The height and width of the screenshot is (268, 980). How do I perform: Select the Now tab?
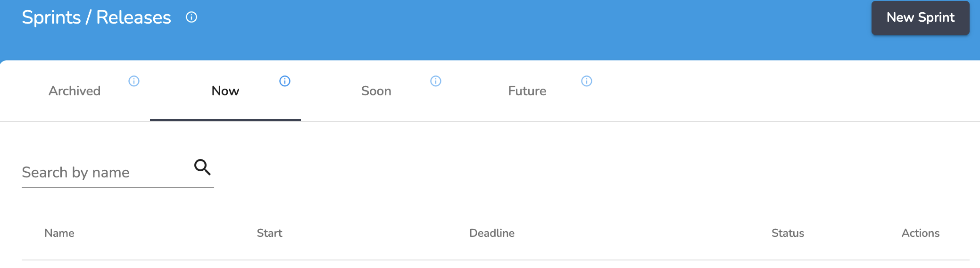click(225, 91)
